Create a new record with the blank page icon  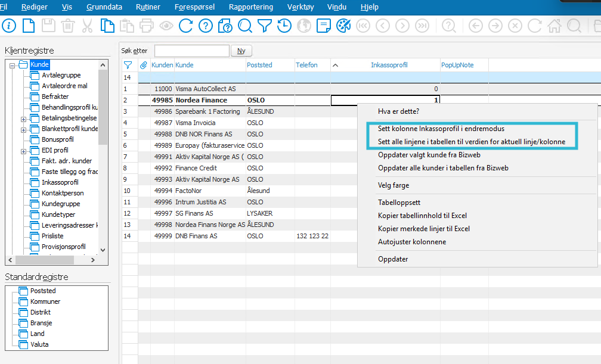pyautogui.click(x=29, y=26)
